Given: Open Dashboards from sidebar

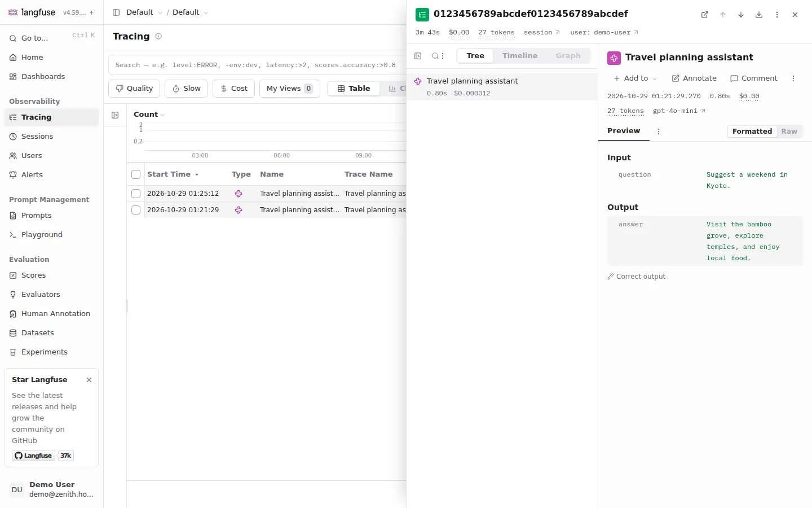Looking at the screenshot, I should pos(51,77).
